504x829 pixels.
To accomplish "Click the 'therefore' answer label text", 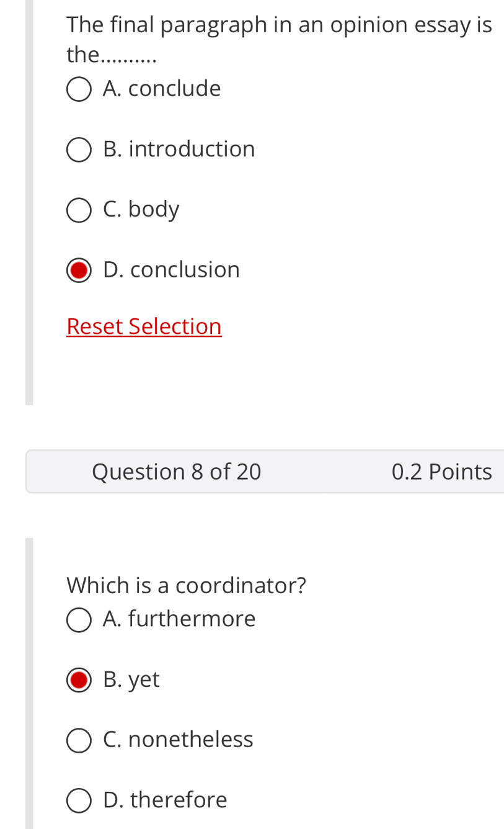I will [x=179, y=800].
